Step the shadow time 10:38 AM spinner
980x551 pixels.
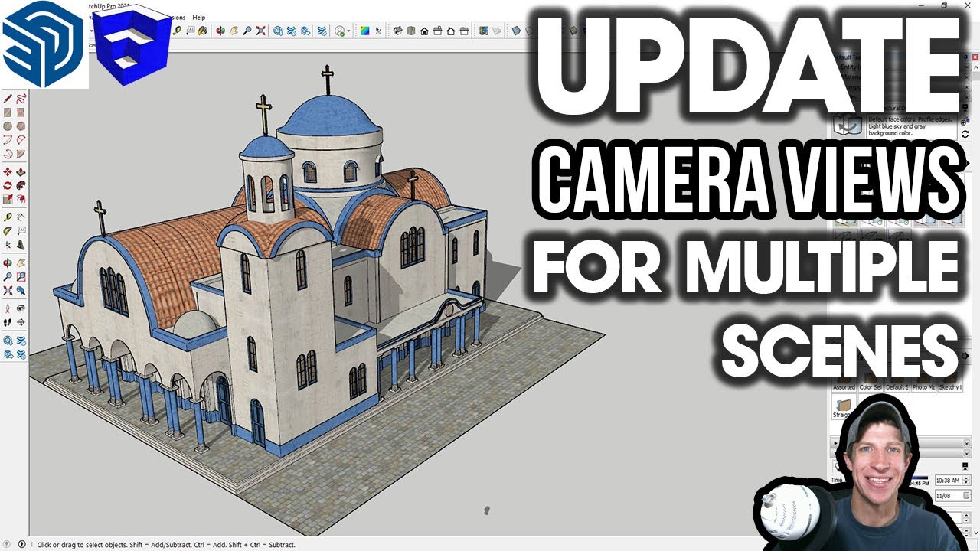click(x=965, y=480)
